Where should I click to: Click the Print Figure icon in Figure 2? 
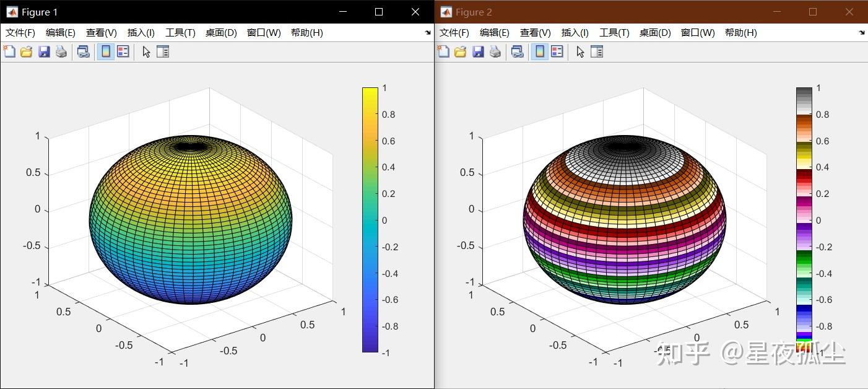pyautogui.click(x=494, y=51)
